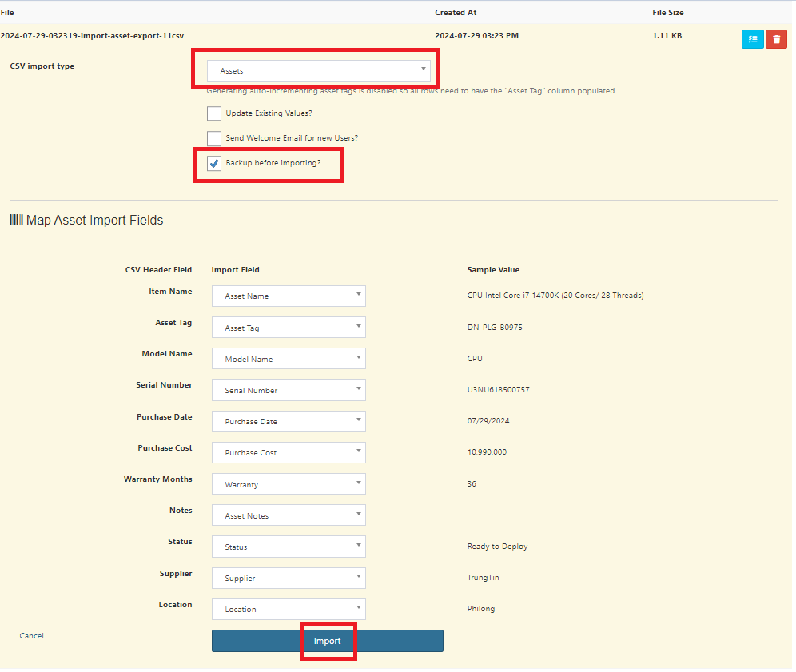Open the Status import field dropdown
Viewport: 796px width, 672px height.
(x=289, y=547)
